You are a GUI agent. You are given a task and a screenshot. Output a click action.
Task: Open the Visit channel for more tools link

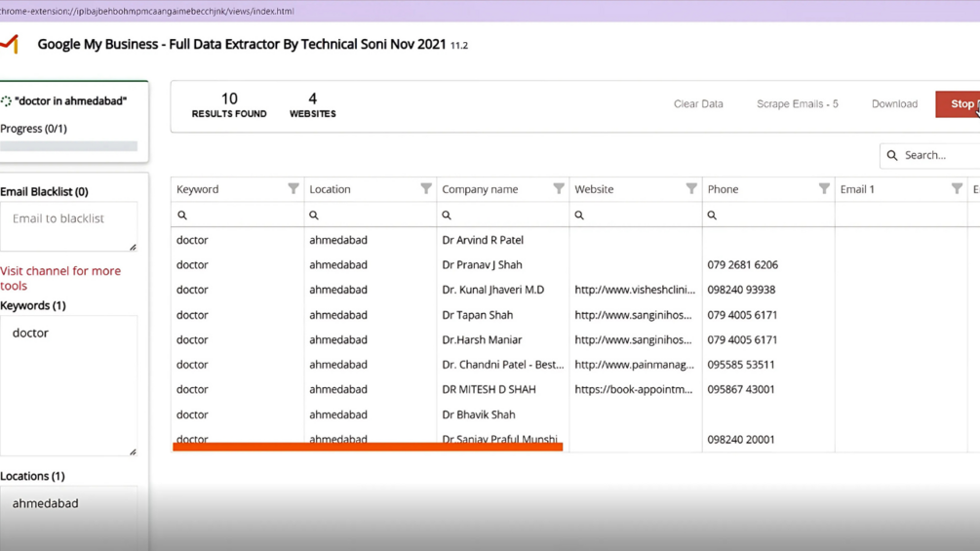coord(60,278)
